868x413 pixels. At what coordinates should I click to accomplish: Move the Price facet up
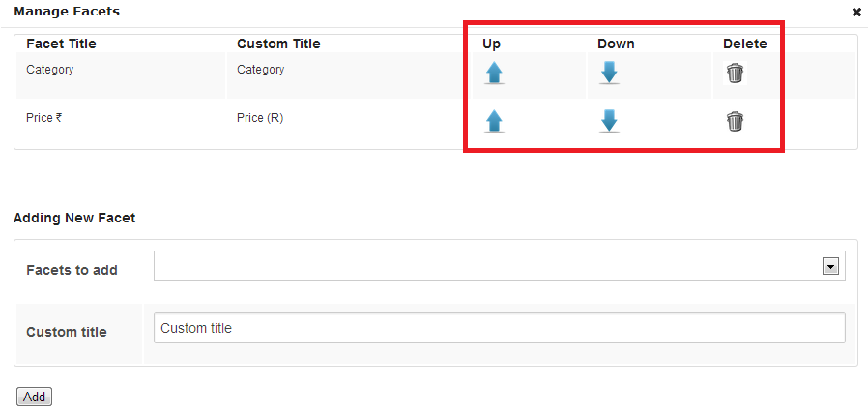click(x=494, y=121)
